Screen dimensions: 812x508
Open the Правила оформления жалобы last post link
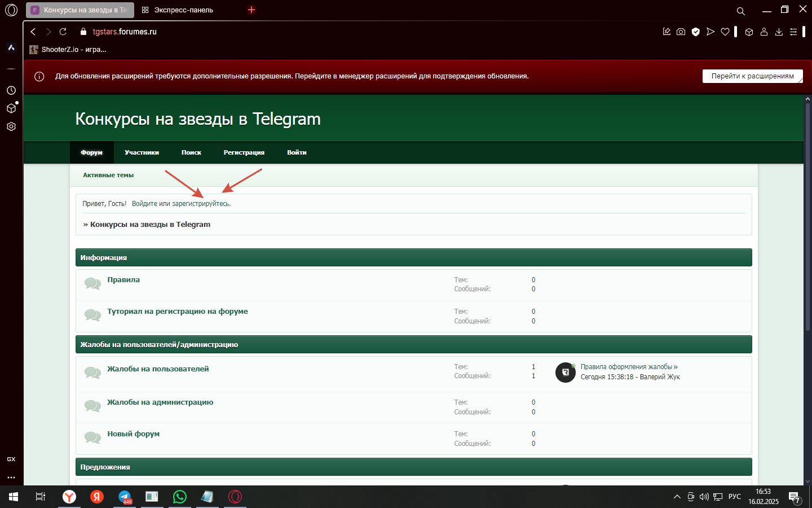629,367
